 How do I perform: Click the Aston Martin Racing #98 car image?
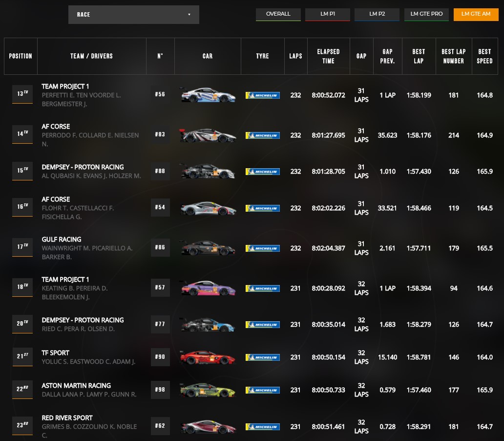point(208,390)
